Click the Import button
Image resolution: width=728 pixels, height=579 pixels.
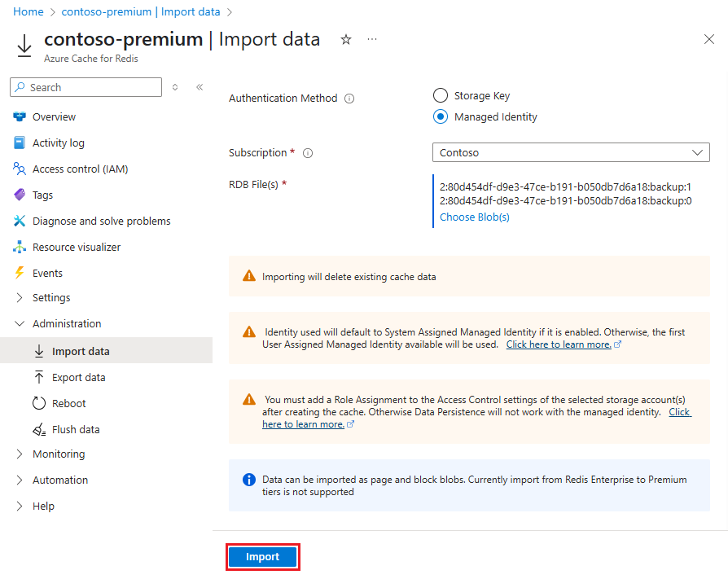[x=262, y=556]
